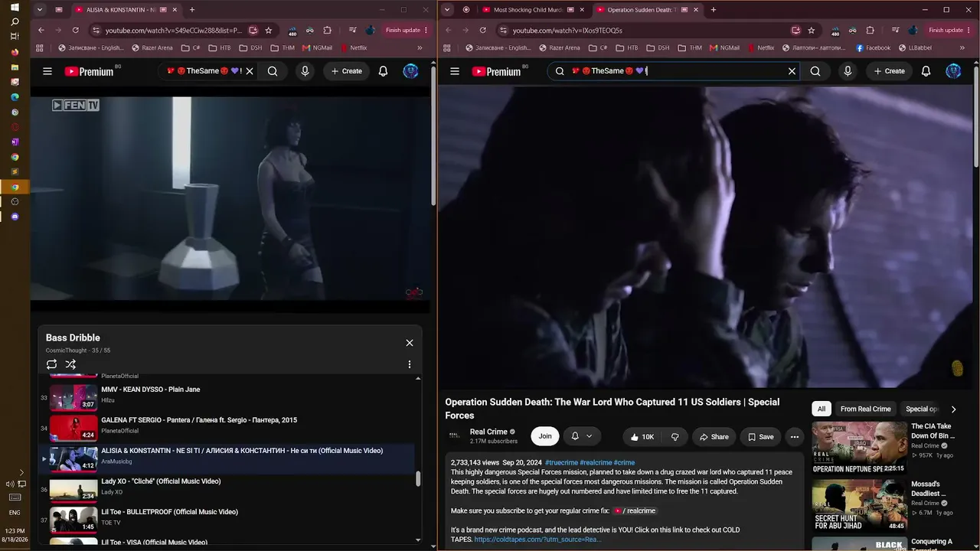Open tab search dropdown in right window
The image size is (980, 551).
[446, 10]
